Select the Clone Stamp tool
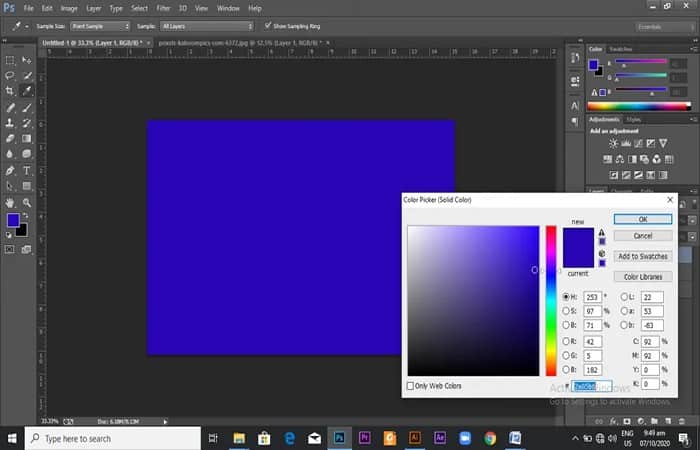Viewport: 700px width, 450px height. click(x=10, y=123)
